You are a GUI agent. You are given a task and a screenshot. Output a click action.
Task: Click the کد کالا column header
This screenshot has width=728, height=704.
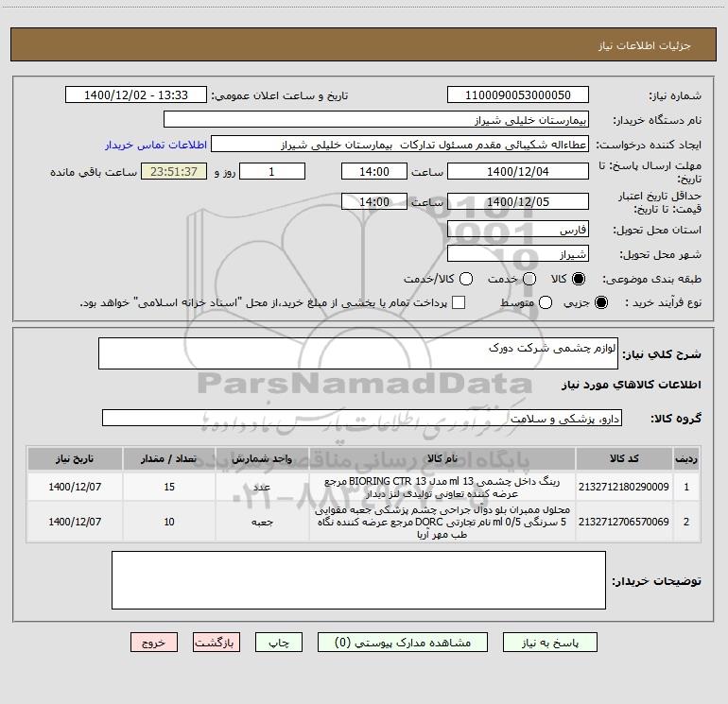tap(624, 458)
